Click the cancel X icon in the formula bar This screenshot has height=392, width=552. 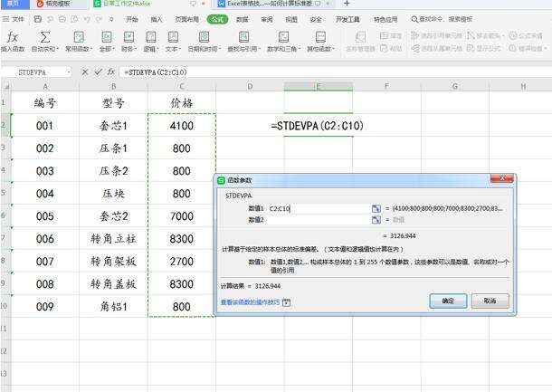pos(85,71)
